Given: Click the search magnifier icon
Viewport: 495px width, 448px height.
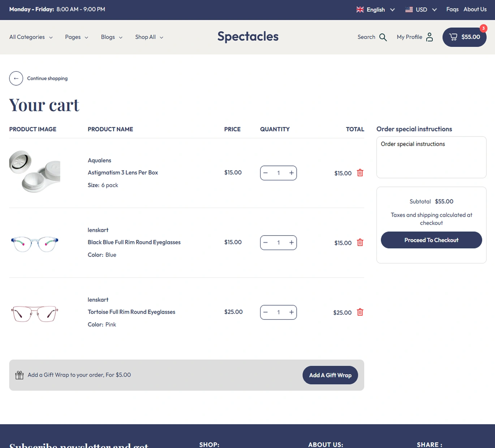Looking at the screenshot, I should point(383,37).
